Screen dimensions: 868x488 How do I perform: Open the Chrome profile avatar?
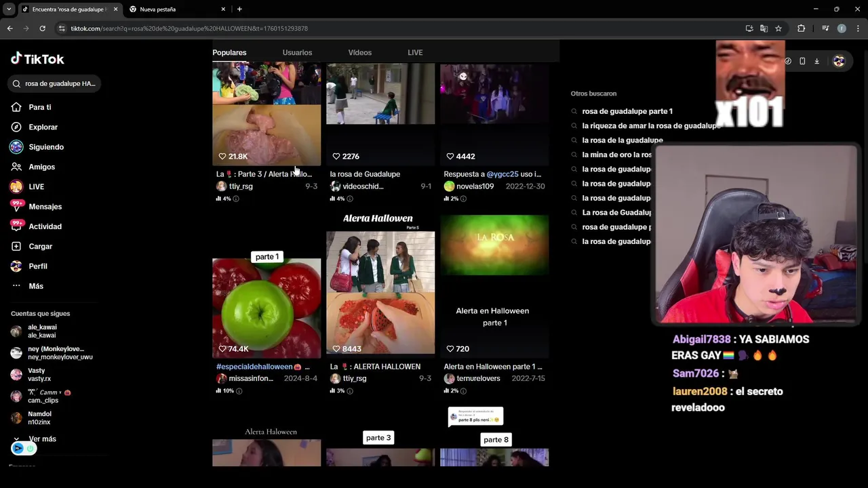click(842, 28)
